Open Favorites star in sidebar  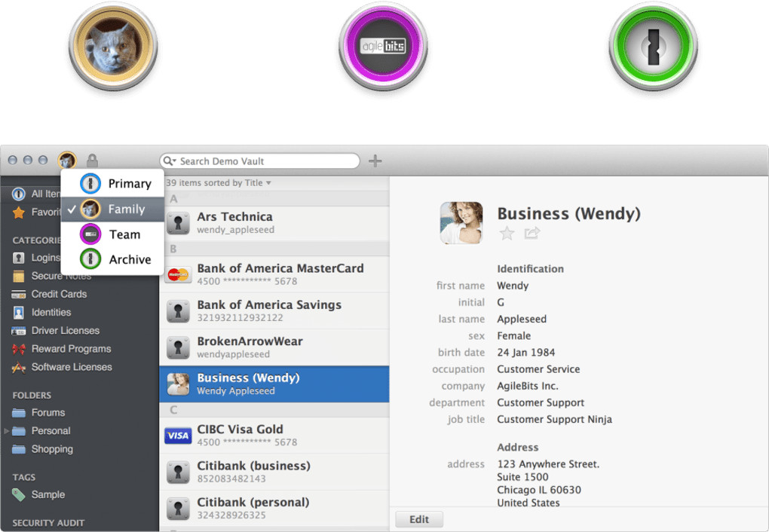pos(19,212)
